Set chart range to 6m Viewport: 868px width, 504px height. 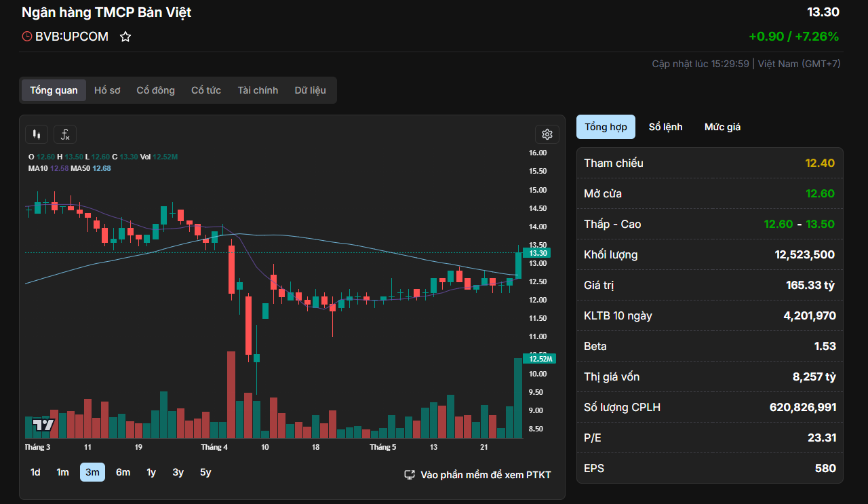[123, 472]
